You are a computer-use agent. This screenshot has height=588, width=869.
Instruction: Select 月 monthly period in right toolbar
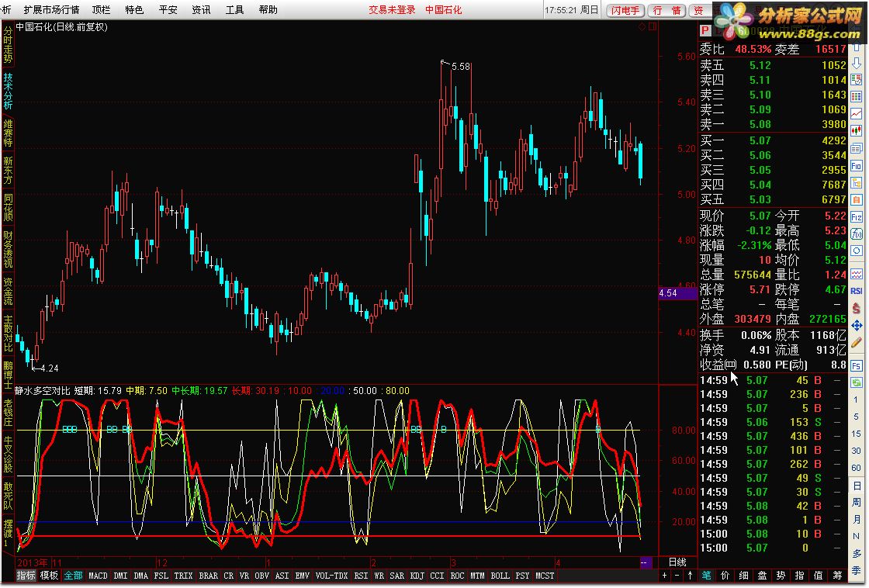point(857,519)
